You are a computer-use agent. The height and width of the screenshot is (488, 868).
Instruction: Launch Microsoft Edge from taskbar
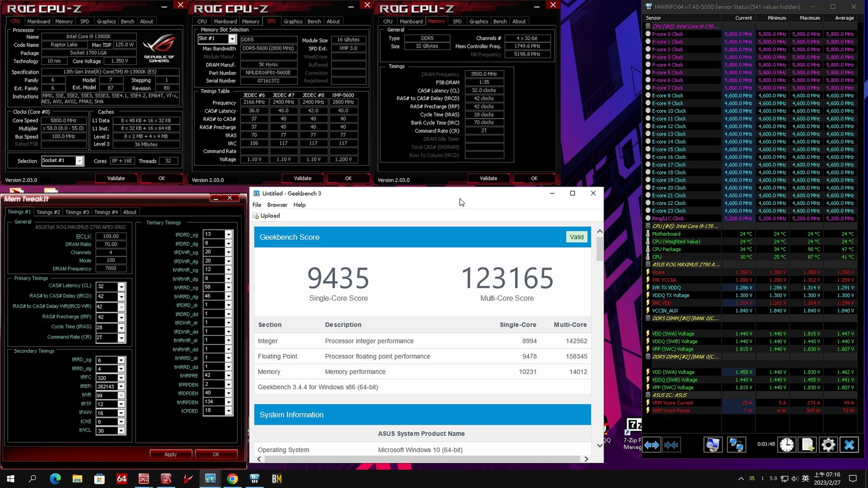click(x=55, y=479)
